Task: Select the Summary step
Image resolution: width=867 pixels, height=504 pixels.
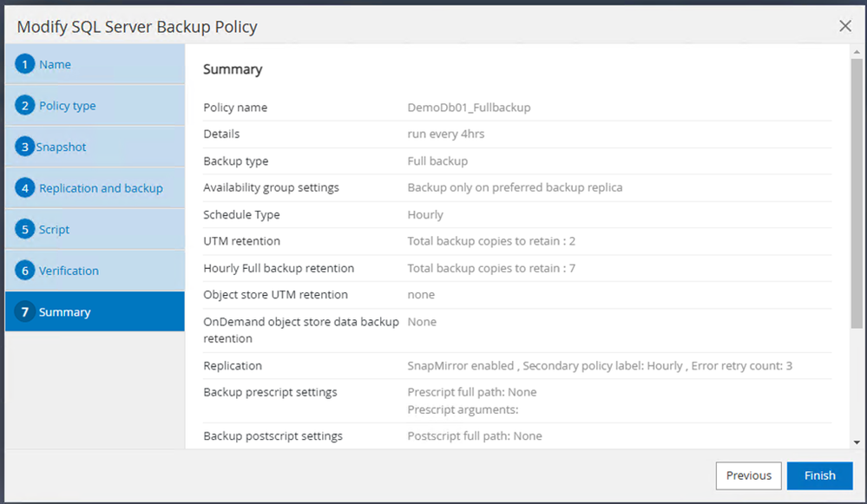Action: click(x=65, y=312)
